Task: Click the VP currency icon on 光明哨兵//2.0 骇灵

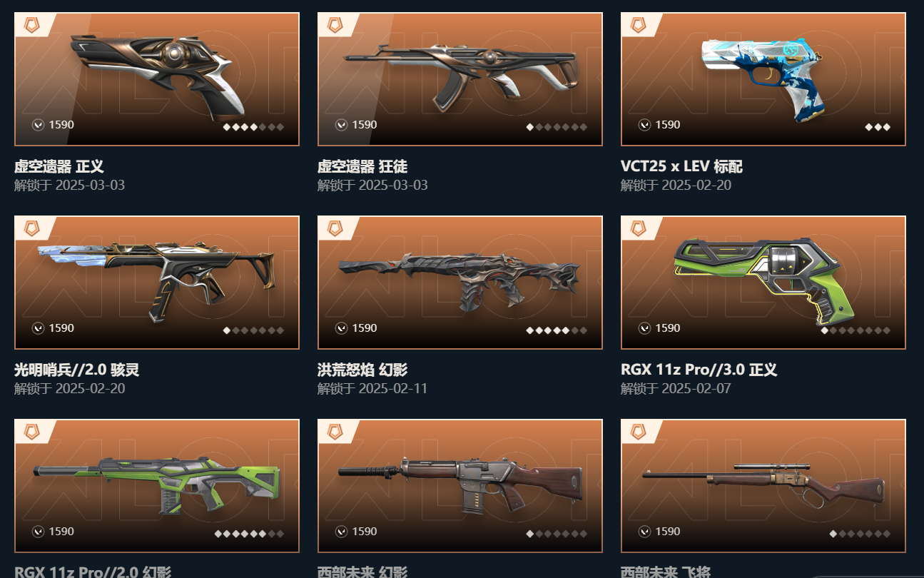Action: pos(39,328)
